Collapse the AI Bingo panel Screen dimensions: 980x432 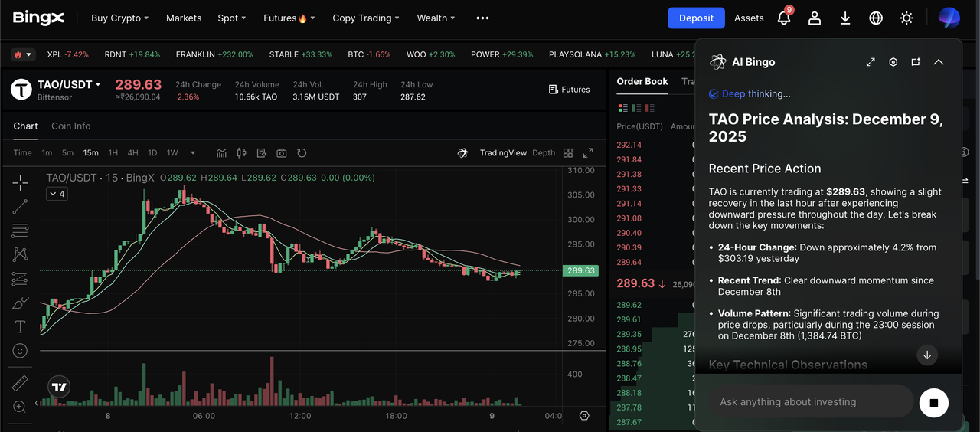click(x=939, y=62)
